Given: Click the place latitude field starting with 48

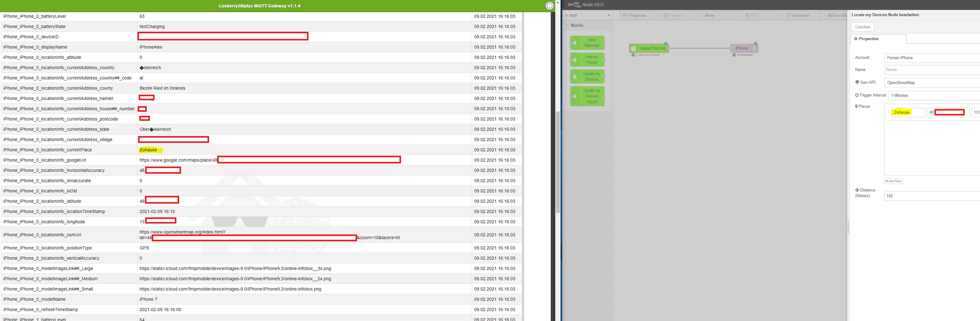Looking at the screenshot, I should [x=948, y=112].
